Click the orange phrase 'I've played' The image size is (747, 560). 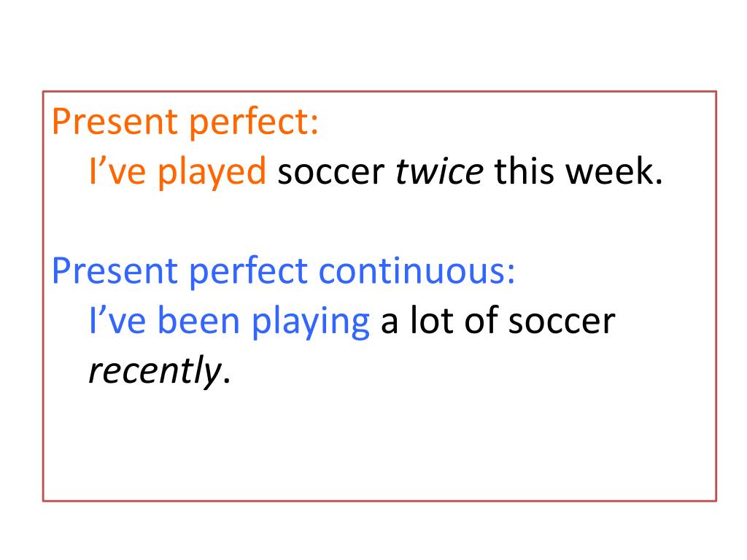tap(177, 172)
